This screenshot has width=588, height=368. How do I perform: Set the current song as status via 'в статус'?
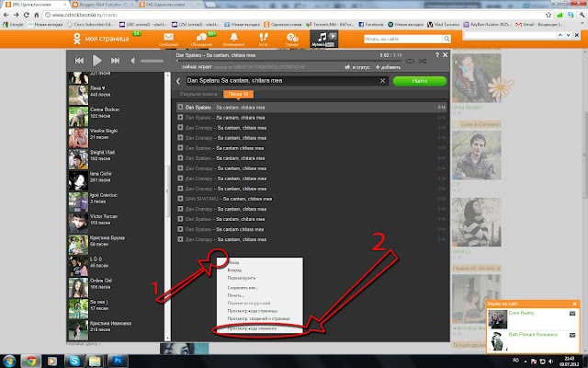[x=357, y=67]
